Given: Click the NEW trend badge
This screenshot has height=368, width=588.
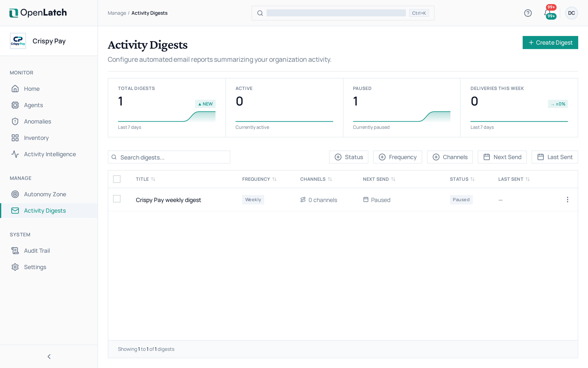Looking at the screenshot, I should click(x=205, y=104).
